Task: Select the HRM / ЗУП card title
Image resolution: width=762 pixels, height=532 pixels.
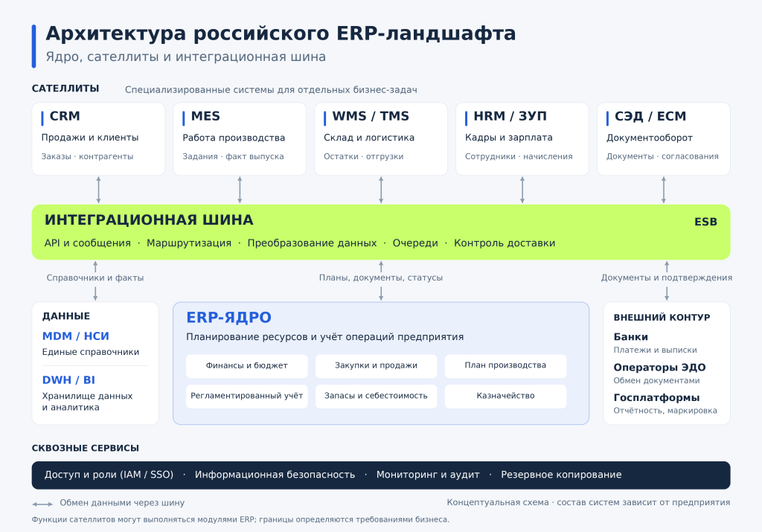Action: [x=510, y=116]
